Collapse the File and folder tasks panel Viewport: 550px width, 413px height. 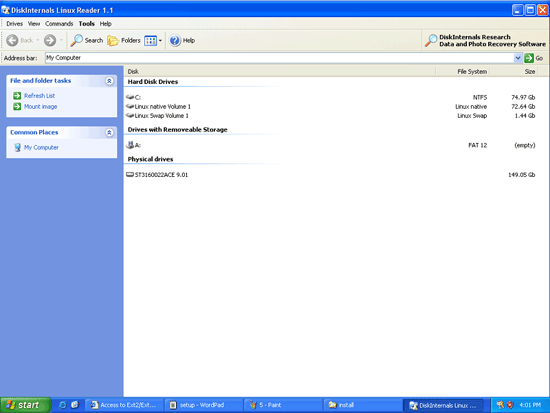109,81
